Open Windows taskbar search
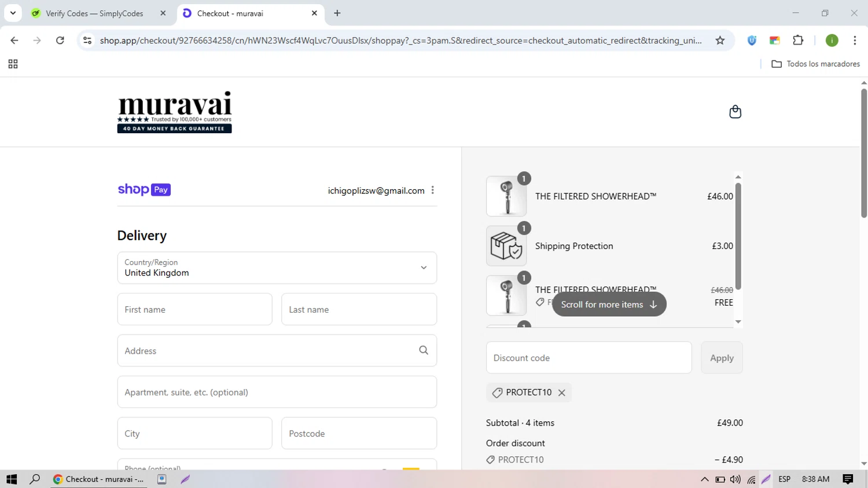Screen dimensions: 868x488 [x=35, y=479]
